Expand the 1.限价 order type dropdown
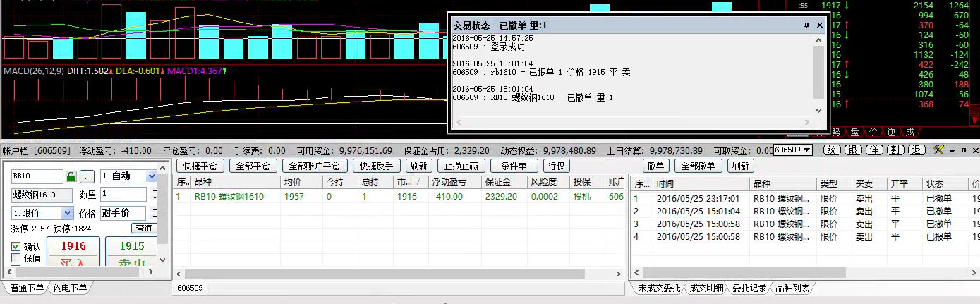Viewport: 980px width, 304px height. coord(67,213)
